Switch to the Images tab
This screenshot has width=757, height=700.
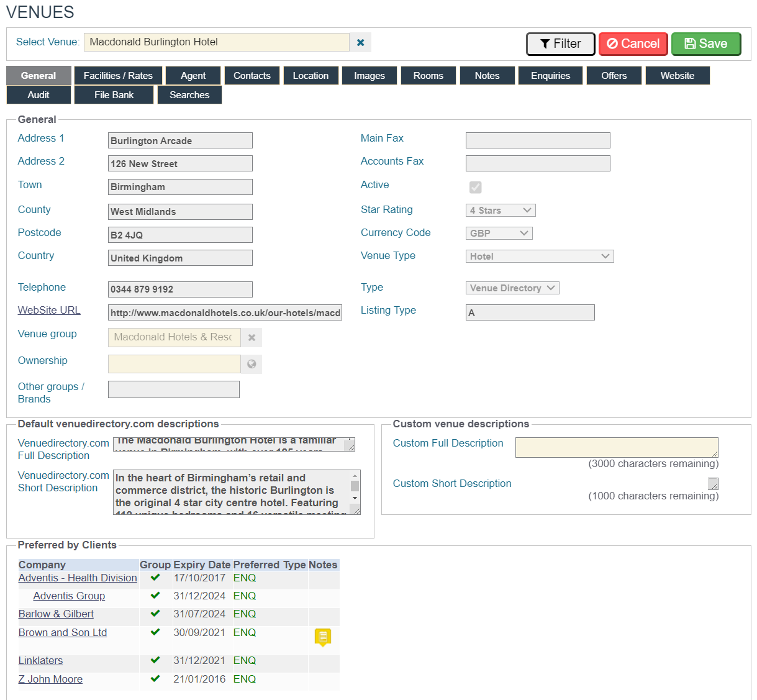pyautogui.click(x=369, y=76)
